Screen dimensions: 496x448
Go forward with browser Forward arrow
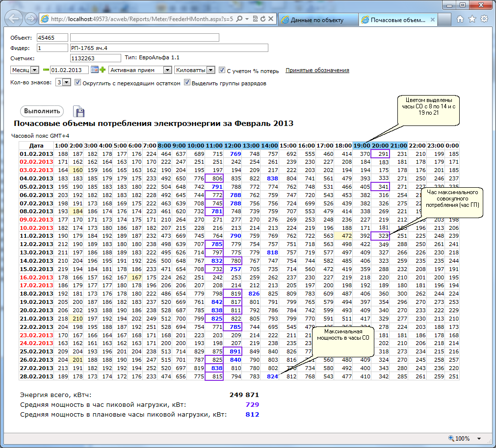pos(31,19)
